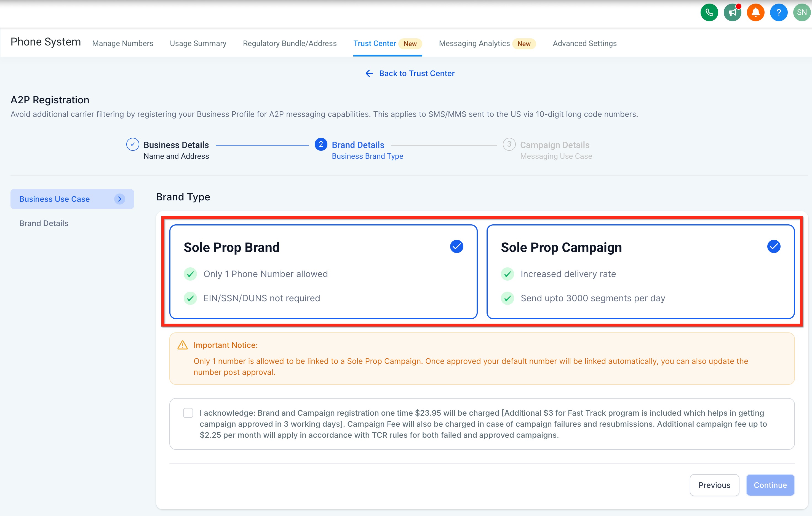This screenshot has width=812, height=516.
Task: Click the warning triangle in Important Notice
Action: (182, 345)
